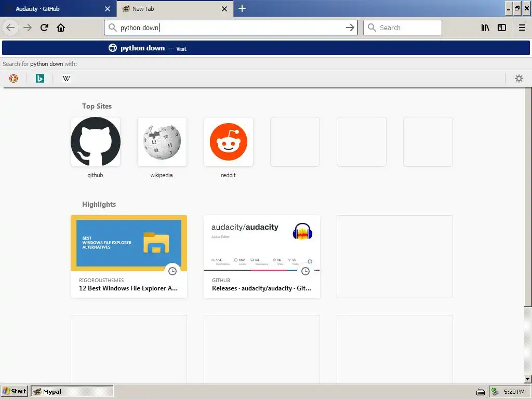Toggle the sidebar view icon
The image size is (532, 399).
click(502, 28)
